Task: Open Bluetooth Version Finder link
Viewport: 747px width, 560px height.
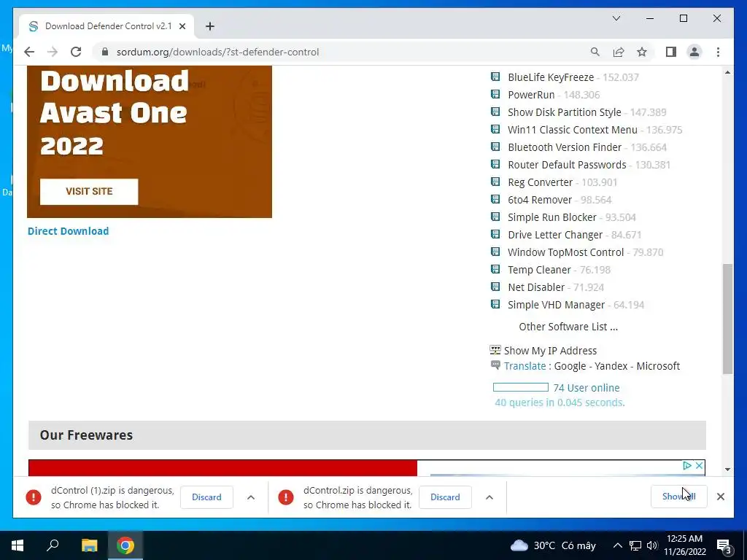Action: pyautogui.click(x=565, y=147)
